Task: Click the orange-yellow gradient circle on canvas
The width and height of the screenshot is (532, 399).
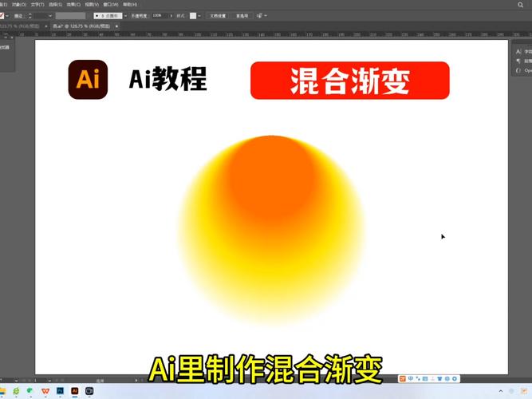Action: [271, 231]
